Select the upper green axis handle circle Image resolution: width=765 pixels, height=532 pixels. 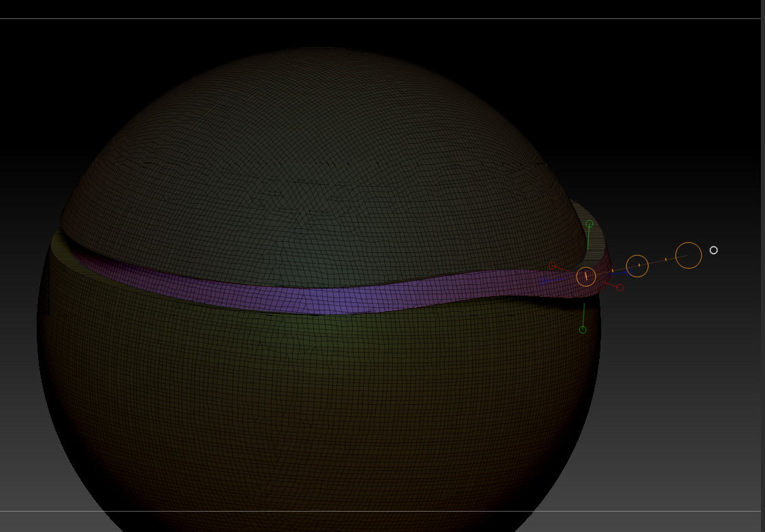[589, 224]
